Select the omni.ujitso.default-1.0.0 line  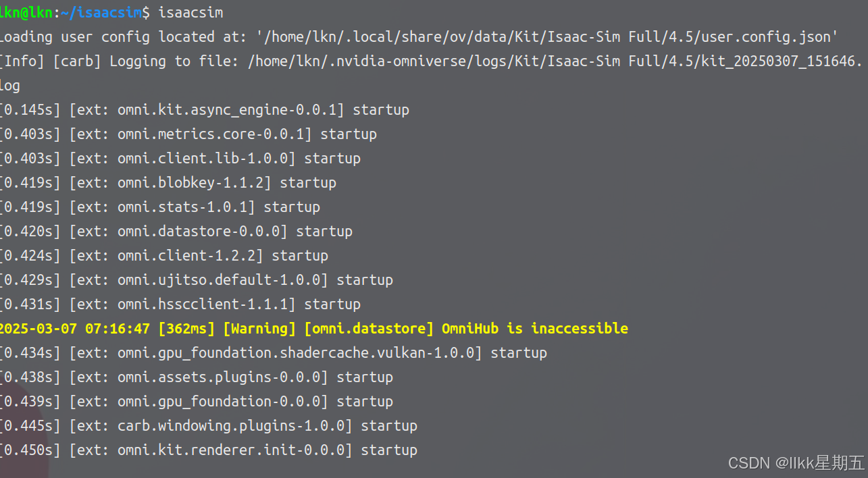(x=196, y=280)
